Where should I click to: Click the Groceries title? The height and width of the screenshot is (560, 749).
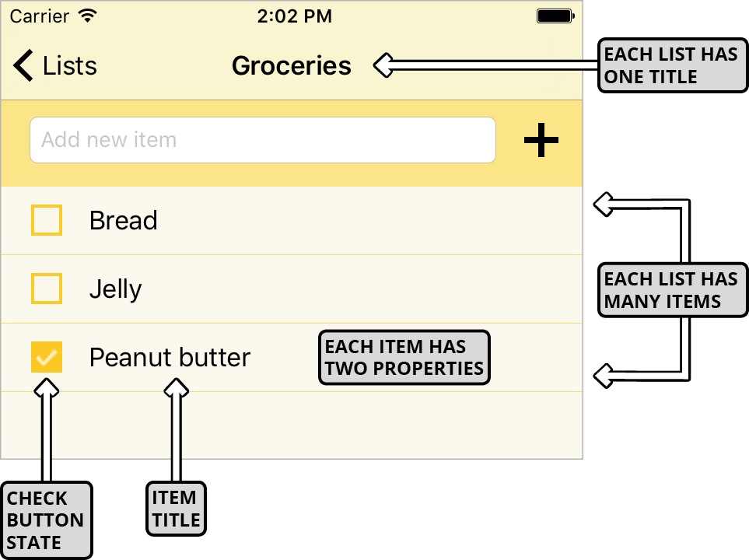point(292,66)
